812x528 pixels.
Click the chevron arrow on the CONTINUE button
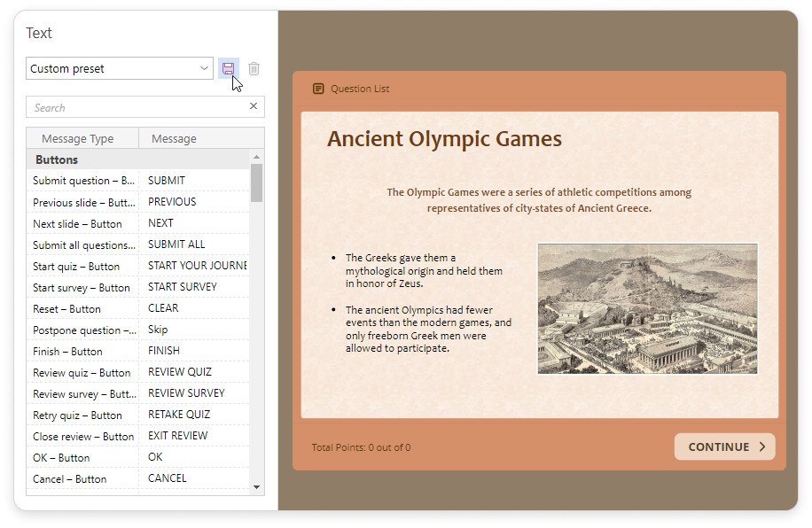pos(762,446)
